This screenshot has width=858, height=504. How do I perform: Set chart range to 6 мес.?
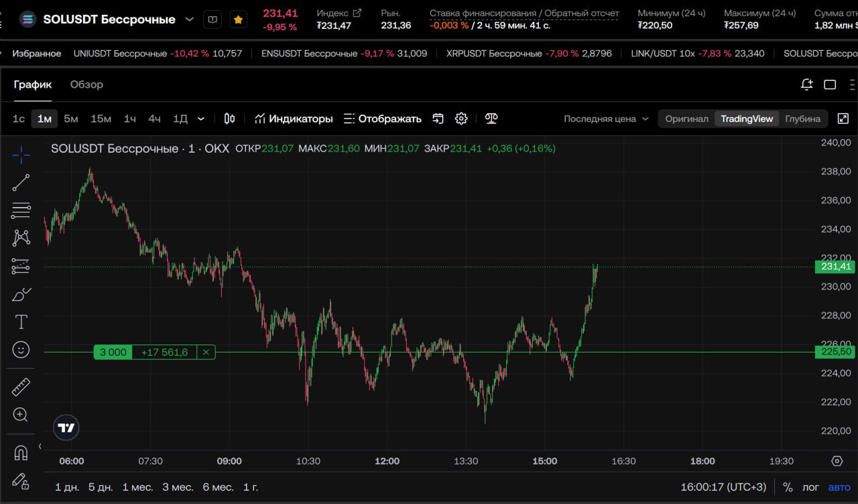click(218, 487)
